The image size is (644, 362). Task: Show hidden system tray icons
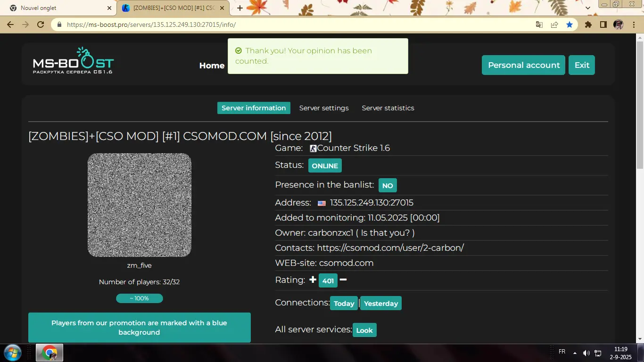(x=575, y=353)
